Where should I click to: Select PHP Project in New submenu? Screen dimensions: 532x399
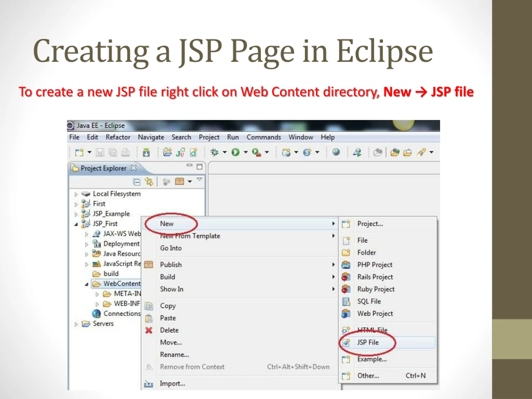388,265
